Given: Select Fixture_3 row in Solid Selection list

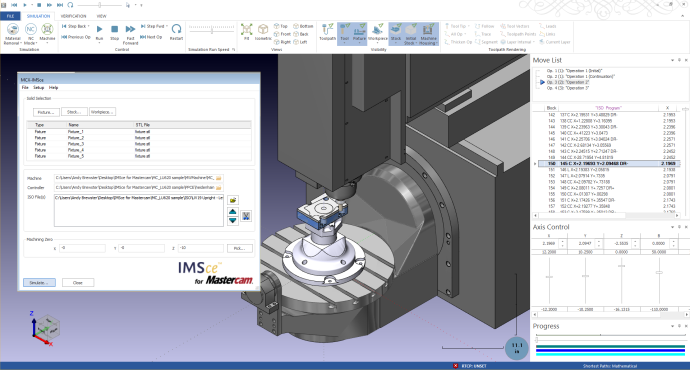Looking at the screenshot, I should pos(139,144).
